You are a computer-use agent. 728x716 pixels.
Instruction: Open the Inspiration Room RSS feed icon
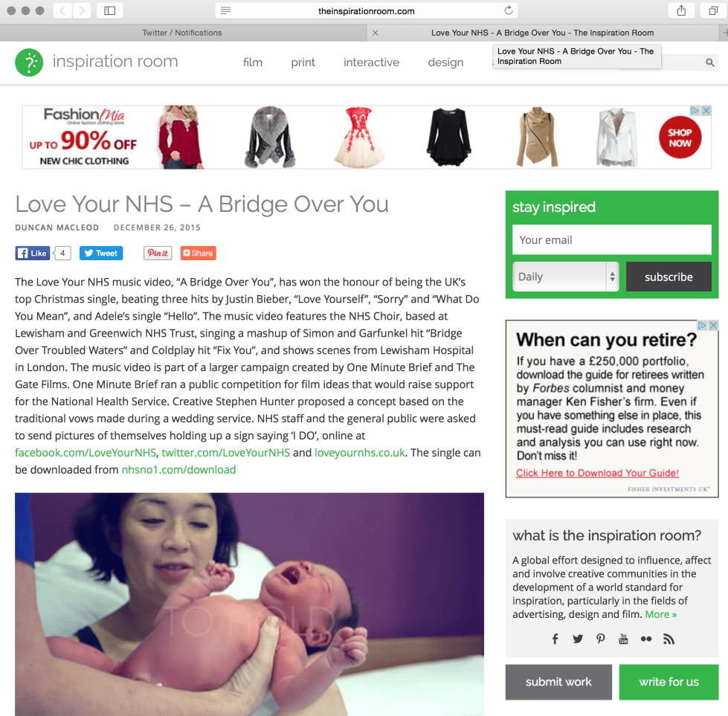pyautogui.click(x=669, y=639)
